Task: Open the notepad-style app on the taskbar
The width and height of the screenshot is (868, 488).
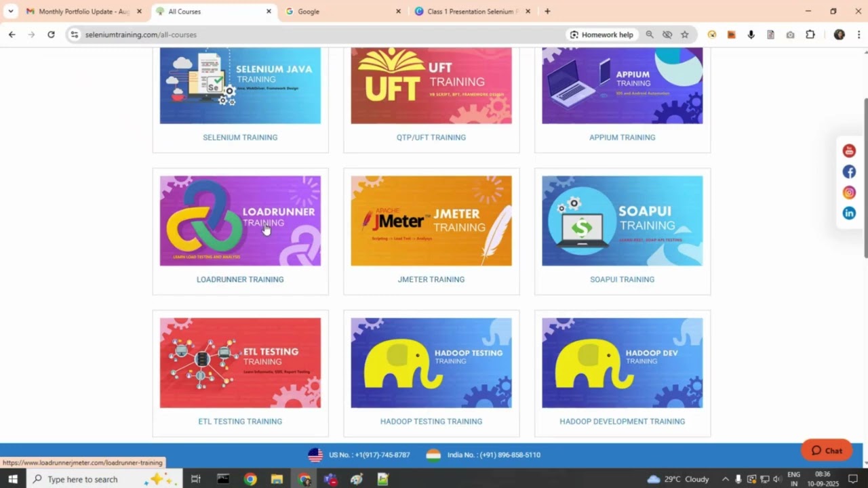Action: point(383,479)
